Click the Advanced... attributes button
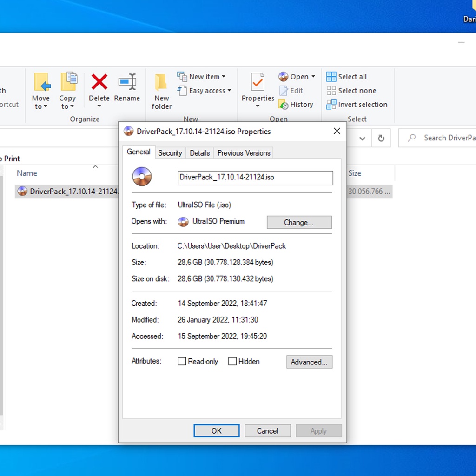Screen dimensions: 476x476 click(309, 362)
